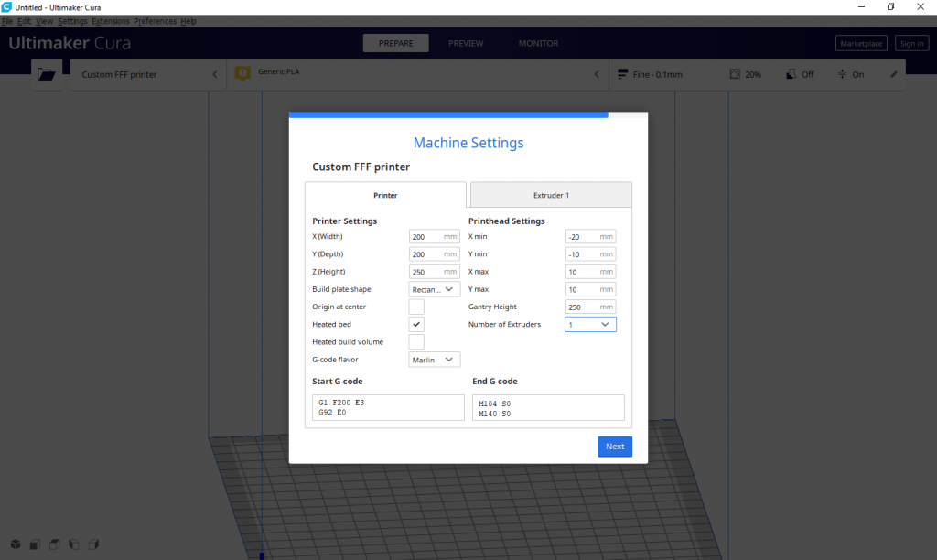The width and height of the screenshot is (937, 560).
Task: Open Build plate shape dropdown
Action: [435, 289]
